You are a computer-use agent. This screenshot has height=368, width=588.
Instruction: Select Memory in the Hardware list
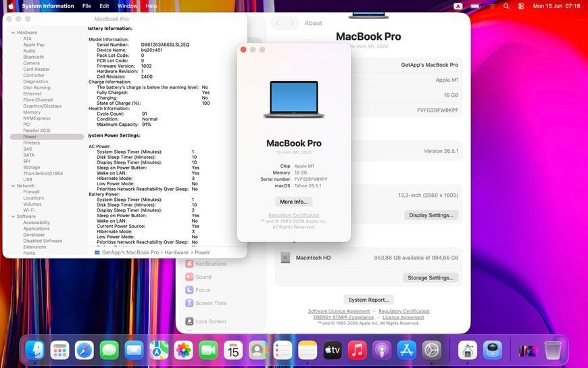click(x=32, y=112)
